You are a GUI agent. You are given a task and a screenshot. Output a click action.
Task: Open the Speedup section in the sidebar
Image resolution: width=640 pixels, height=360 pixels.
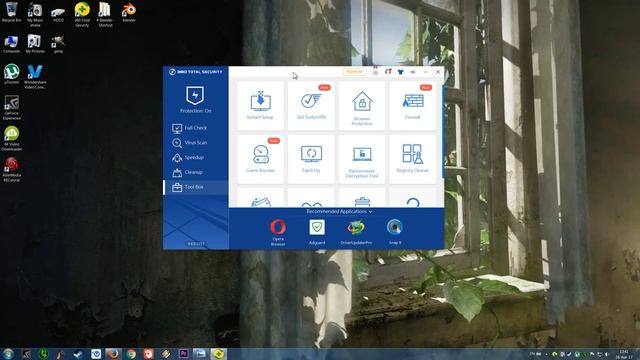tap(196, 157)
